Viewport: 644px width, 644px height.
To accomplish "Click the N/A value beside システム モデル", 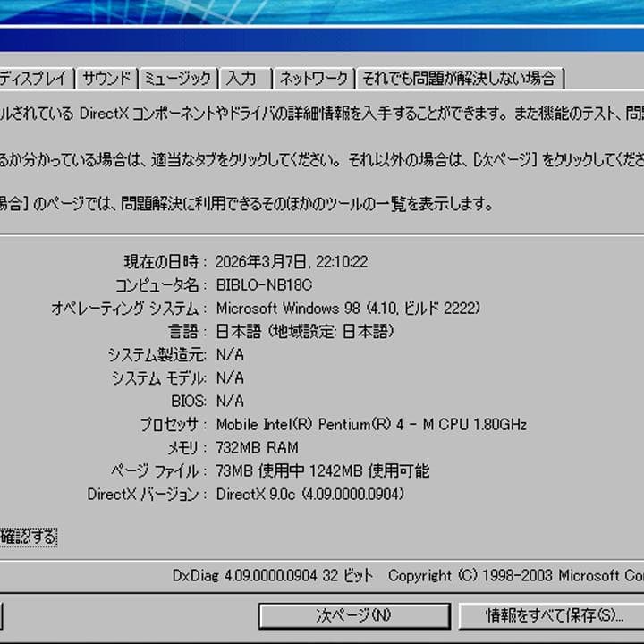I will click(x=230, y=377).
